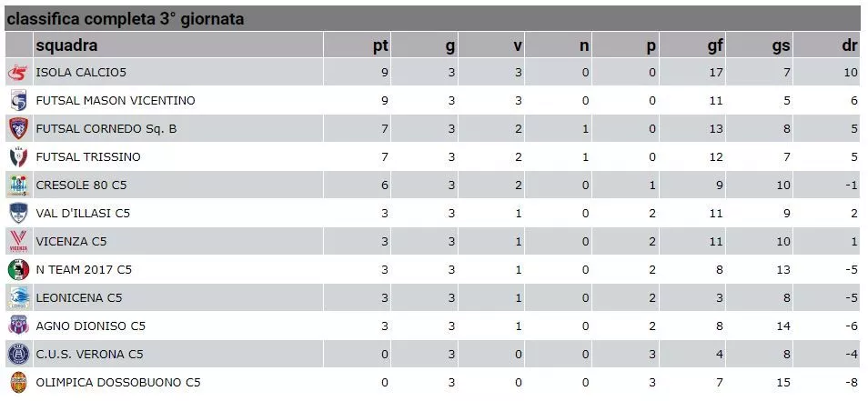Viewport: 868px width, 401px height.
Task: Click the Olimpica Dossobuono C5 crest
Action: [x=18, y=383]
